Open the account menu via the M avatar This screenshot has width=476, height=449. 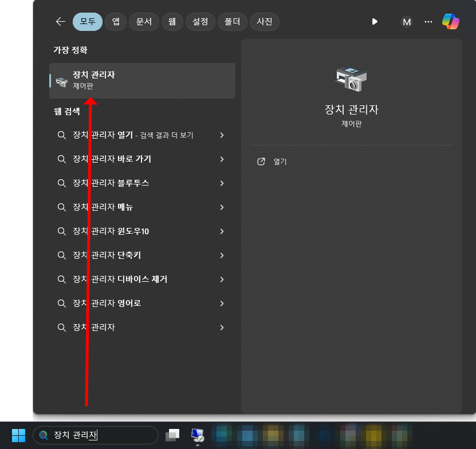tap(407, 22)
